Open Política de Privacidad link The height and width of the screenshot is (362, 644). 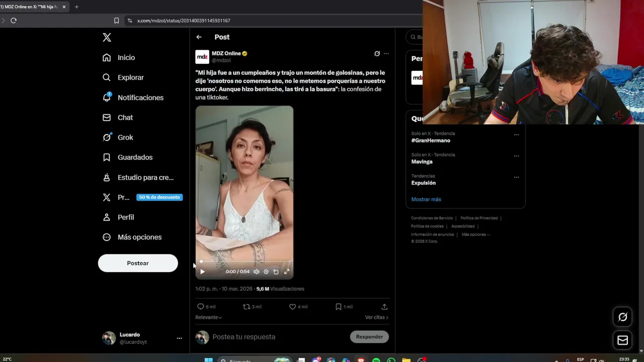click(479, 218)
